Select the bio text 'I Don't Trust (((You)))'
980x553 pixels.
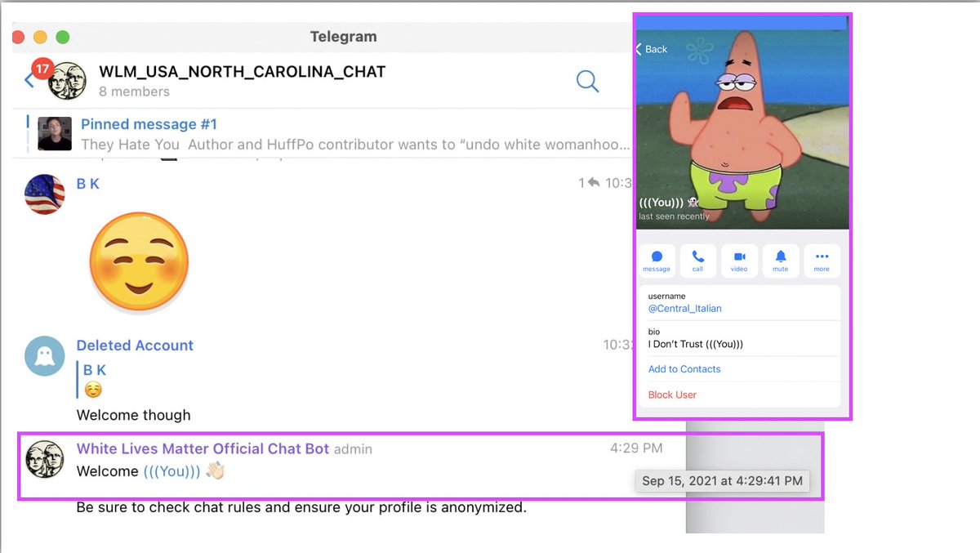(696, 344)
